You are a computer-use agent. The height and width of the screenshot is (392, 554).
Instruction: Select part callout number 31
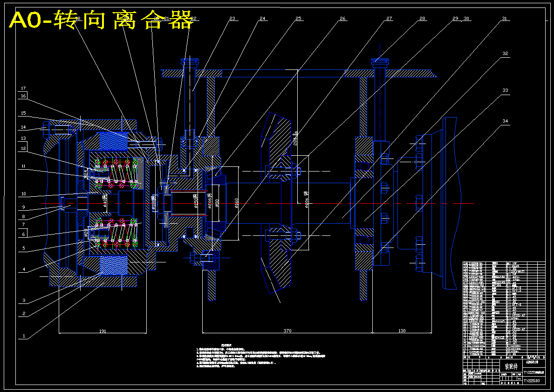click(504, 19)
